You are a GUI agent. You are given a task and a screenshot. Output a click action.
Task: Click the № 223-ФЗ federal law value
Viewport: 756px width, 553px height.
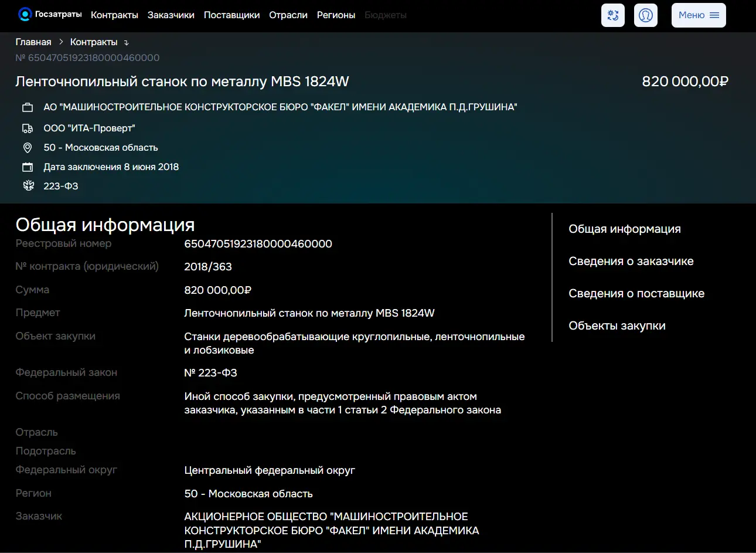coord(210,373)
